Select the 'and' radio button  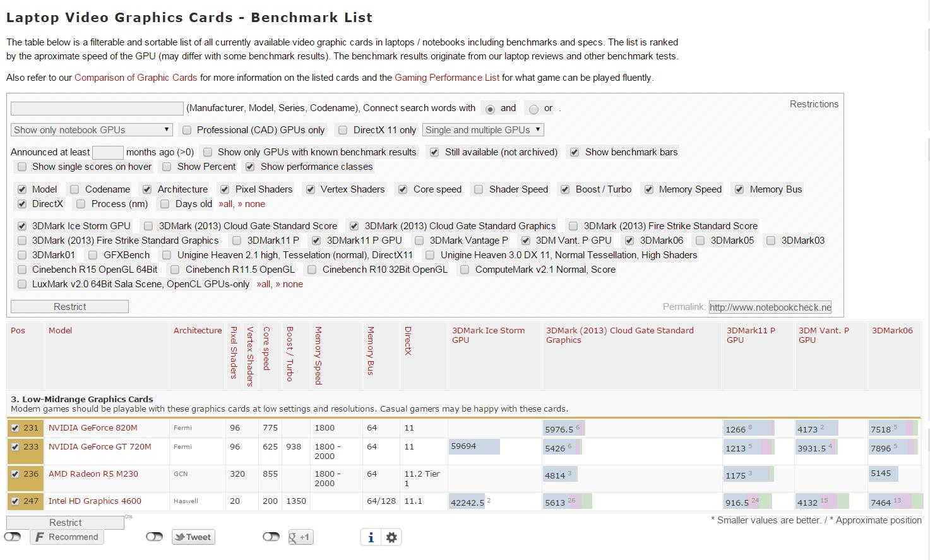(490, 109)
